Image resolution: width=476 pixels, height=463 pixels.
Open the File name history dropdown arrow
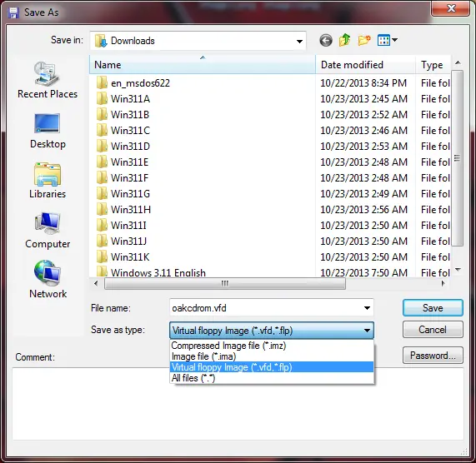pyautogui.click(x=367, y=308)
